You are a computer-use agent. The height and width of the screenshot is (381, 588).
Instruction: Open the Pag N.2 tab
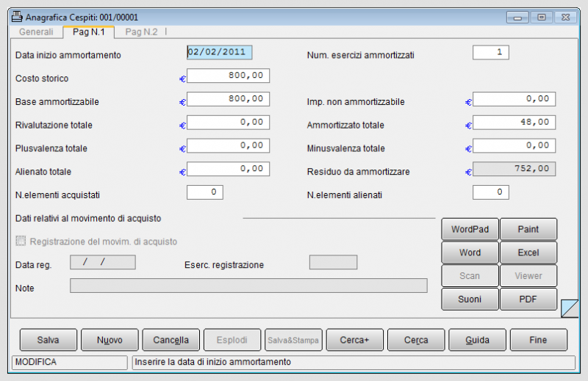pos(141,32)
